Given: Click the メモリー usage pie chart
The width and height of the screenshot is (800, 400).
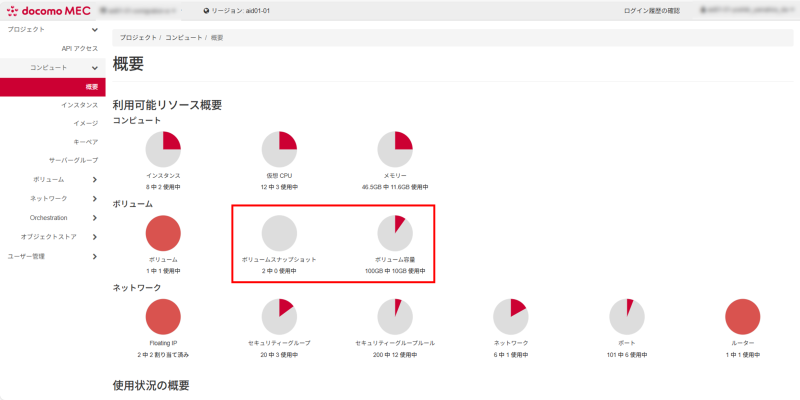Looking at the screenshot, I should [x=396, y=149].
